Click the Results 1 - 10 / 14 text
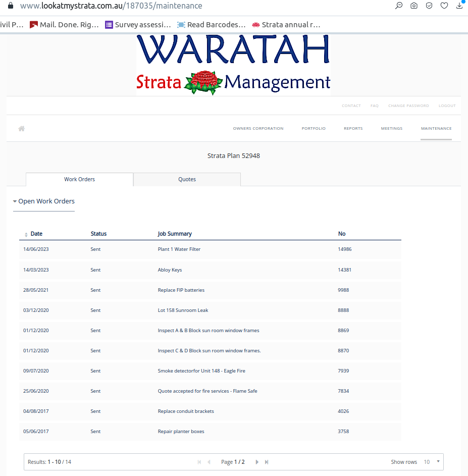The width and height of the screenshot is (468, 476). 49,462
